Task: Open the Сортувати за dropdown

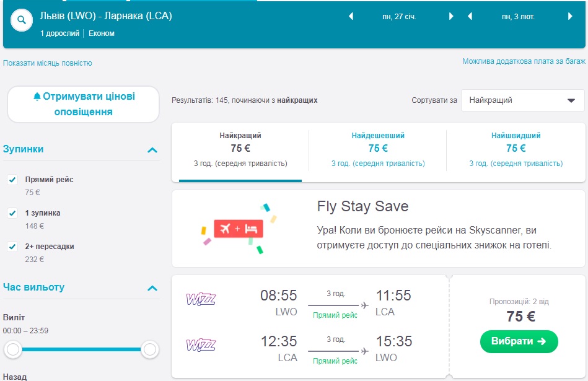Action: tap(522, 100)
